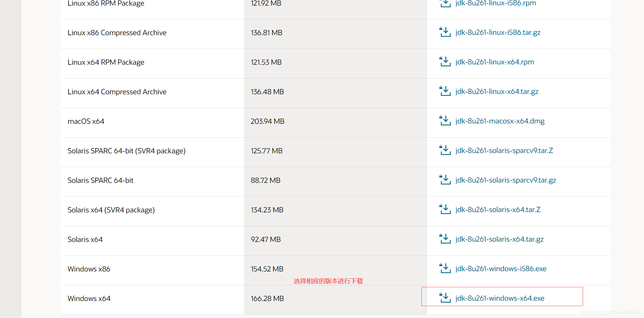Select the Solaris x64 row label
Image resolution: width=644 pixels, height=318 pixels.
coord(85,239)
